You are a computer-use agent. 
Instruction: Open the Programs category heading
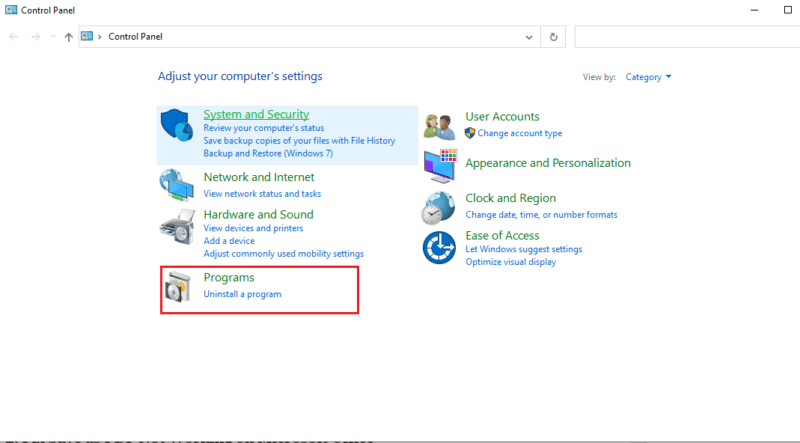tap(229, 278)
